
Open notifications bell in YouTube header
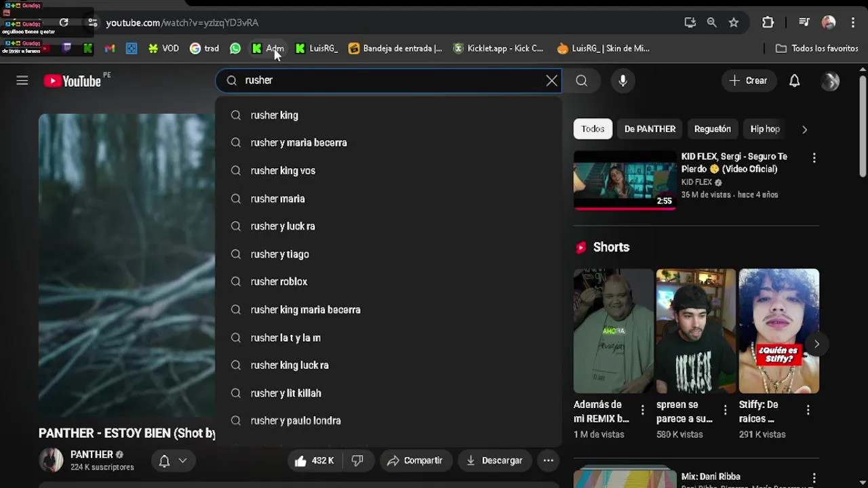(x=795, y=81)
